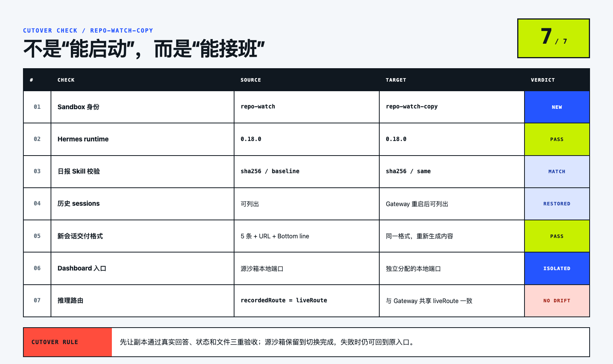
Task: Click the source cell "可列出"
Action: point(250,204)
